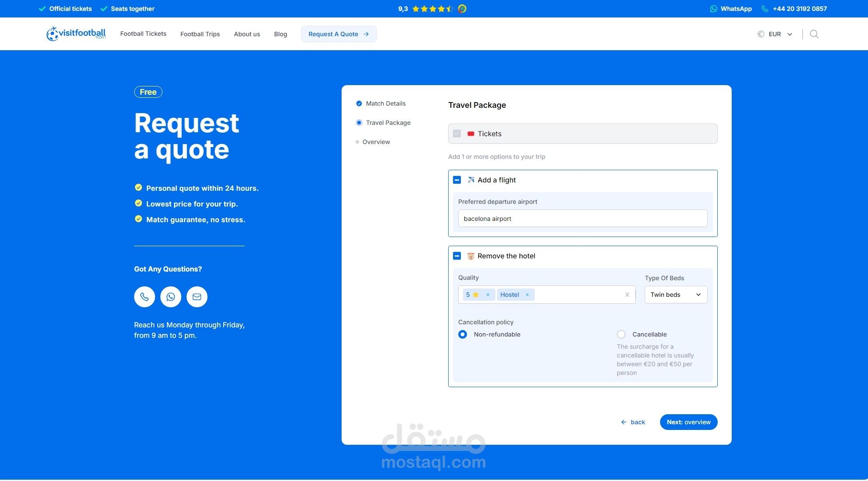Uncheck the Add a flight checkbox
This screenshot has width=868, height=481.
point(457,180)
